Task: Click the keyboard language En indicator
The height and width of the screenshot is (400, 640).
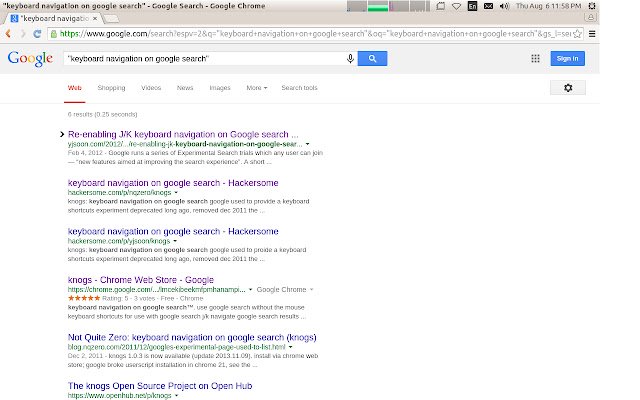Action: 472,6
